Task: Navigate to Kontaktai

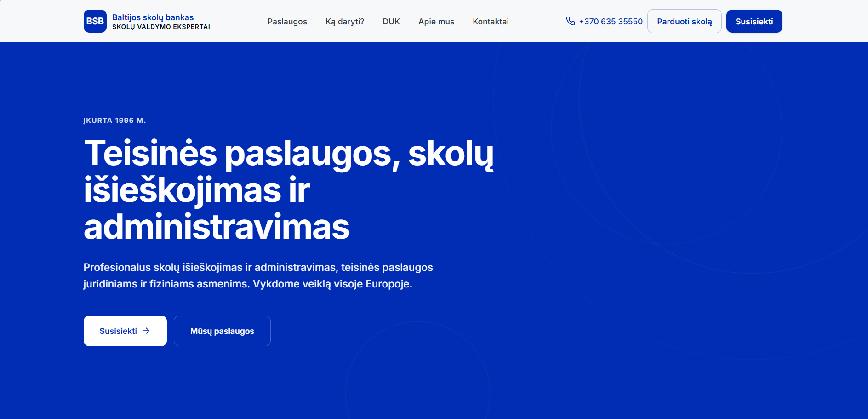Action: (x=491, y=22)
